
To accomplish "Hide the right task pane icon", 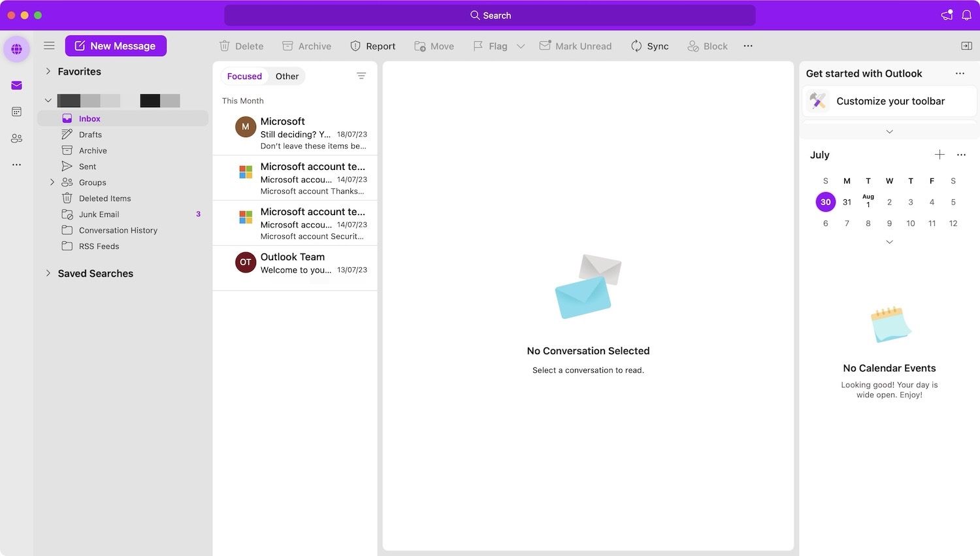I will tap(966, 46).
